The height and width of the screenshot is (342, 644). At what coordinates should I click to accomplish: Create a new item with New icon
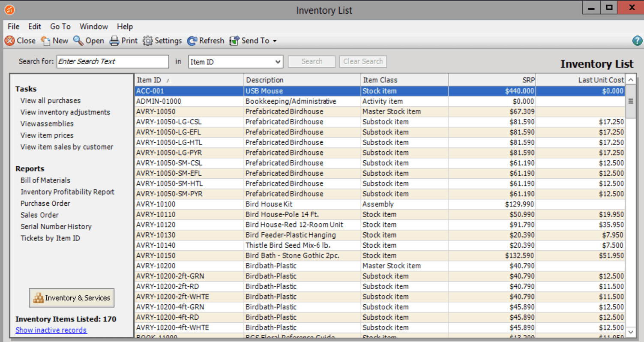point(45,41)
